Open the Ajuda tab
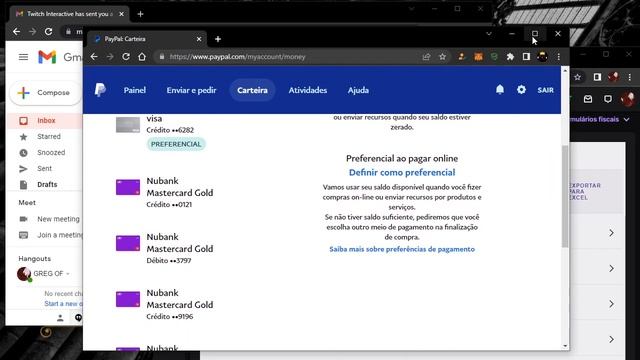This screenshot has width=640, height=360. (358, 90)
